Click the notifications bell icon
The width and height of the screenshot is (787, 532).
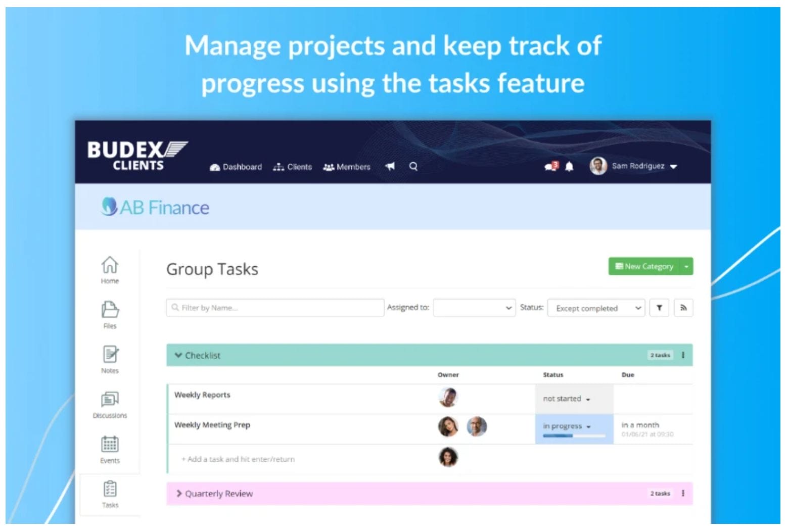[x=570, y=167]
